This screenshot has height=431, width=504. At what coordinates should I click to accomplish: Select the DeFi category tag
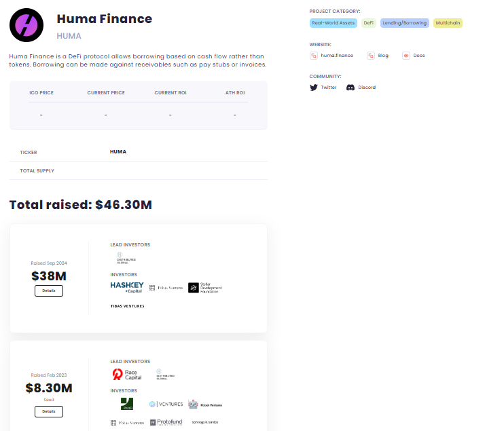click(x=369, y=23)
